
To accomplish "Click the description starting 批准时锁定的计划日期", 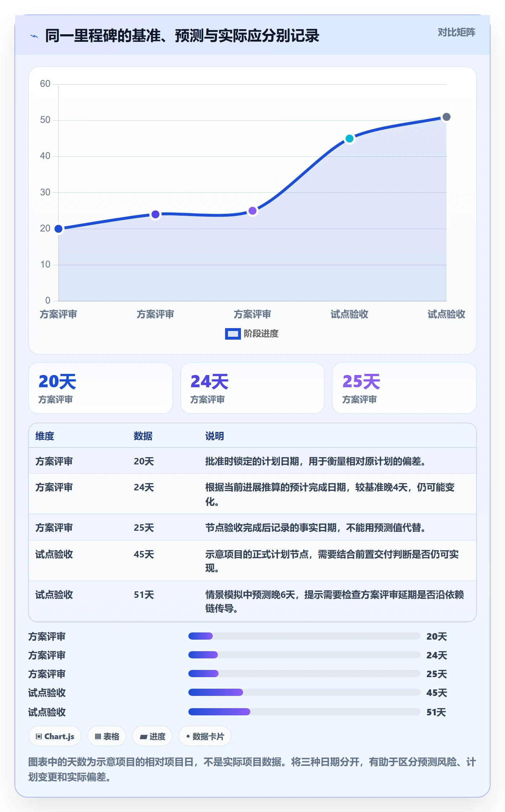I will (x=316, y=461).
